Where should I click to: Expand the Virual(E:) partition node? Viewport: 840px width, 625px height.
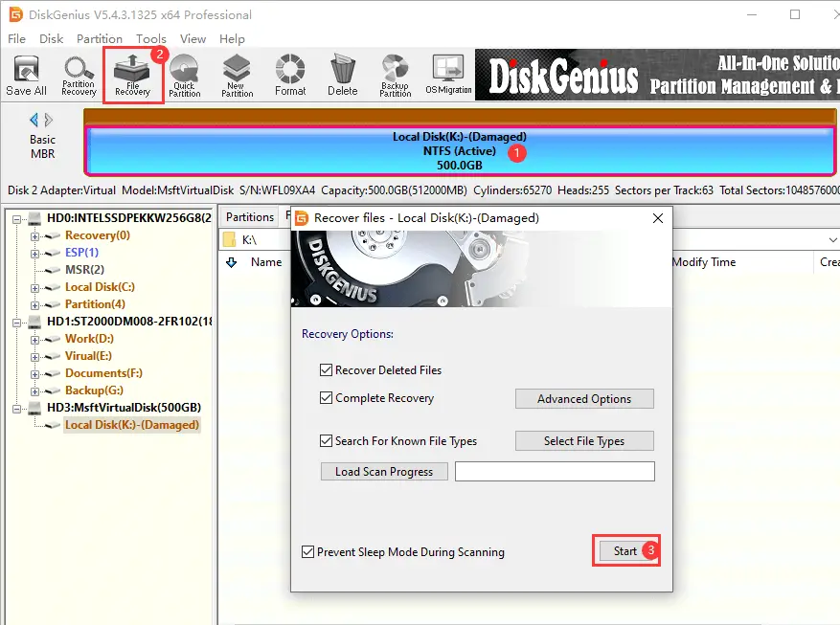(34, 357)
